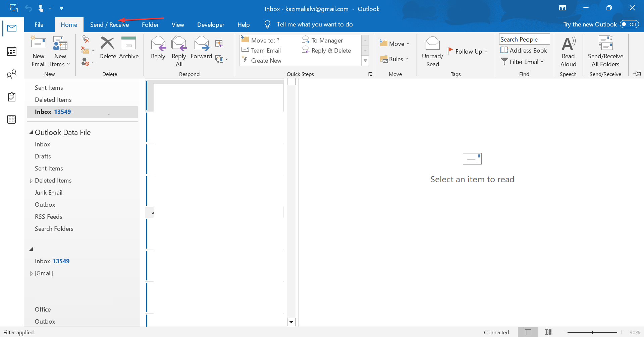
Task: Switch to the Send / Receive tab
Action: tap(109, 24)
